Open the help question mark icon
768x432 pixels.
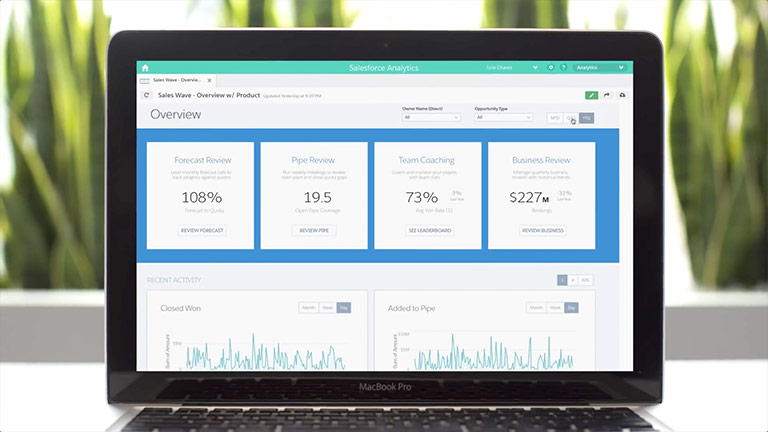(x=563, y=68)
